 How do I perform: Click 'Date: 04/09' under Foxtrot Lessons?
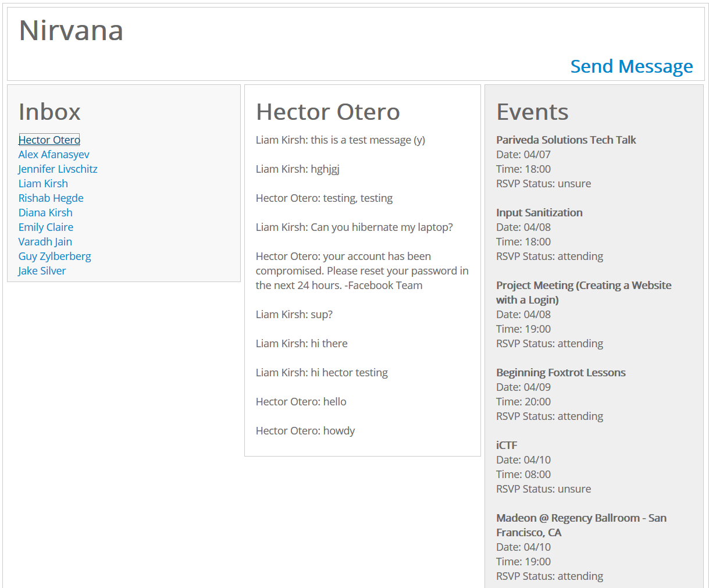[523, 387]
